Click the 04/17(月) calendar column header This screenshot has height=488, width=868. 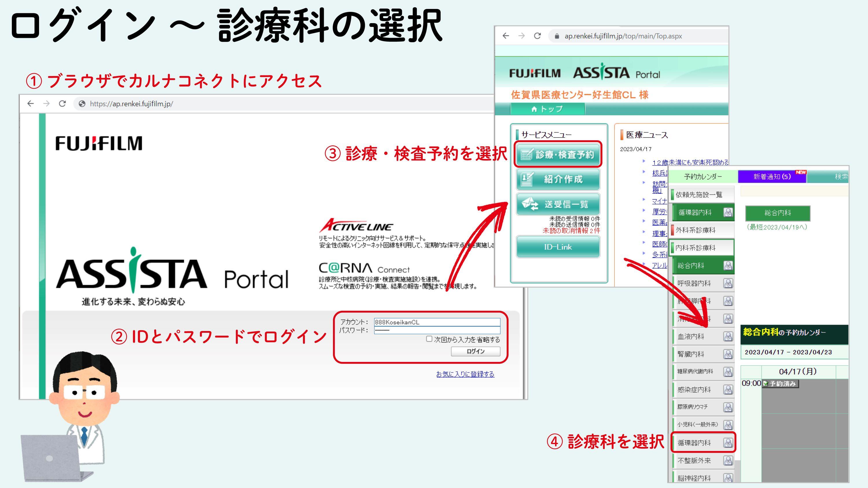798,371
